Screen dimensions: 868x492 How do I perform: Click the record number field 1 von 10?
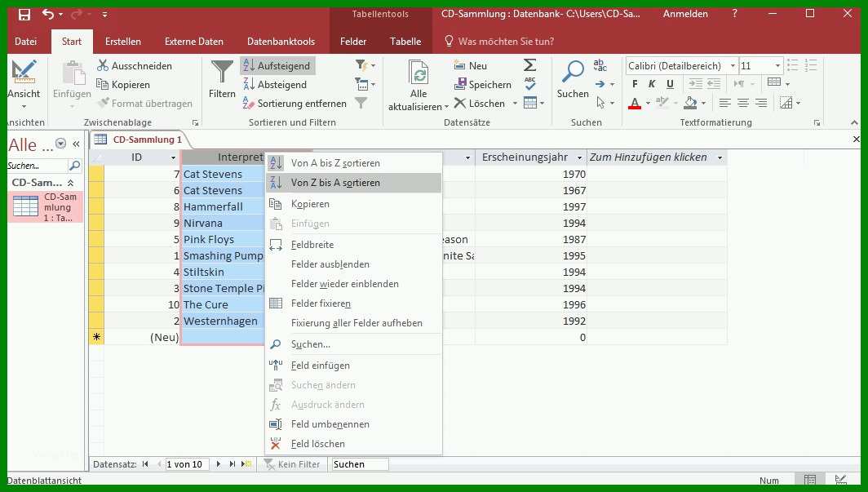point(187,464)
